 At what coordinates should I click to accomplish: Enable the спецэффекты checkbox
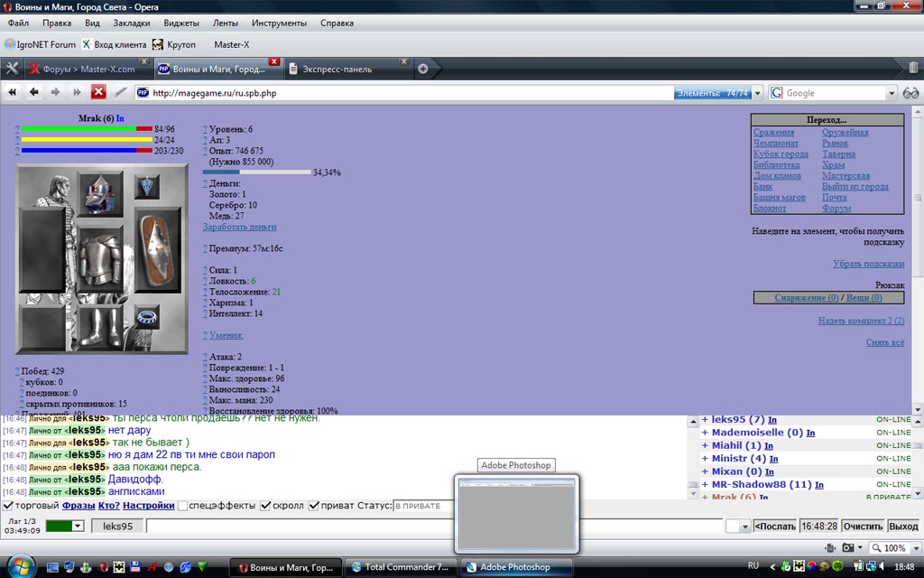tap(182, 506)
